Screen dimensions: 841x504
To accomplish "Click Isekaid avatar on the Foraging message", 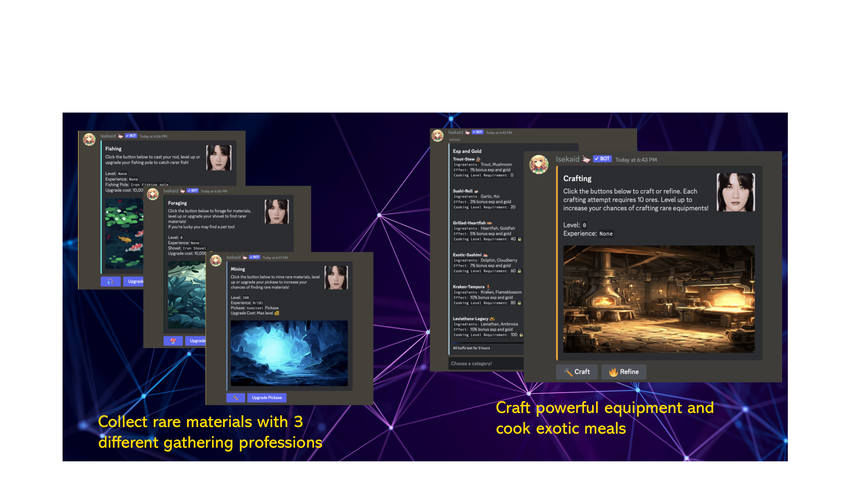I will (x=153, y=194).
